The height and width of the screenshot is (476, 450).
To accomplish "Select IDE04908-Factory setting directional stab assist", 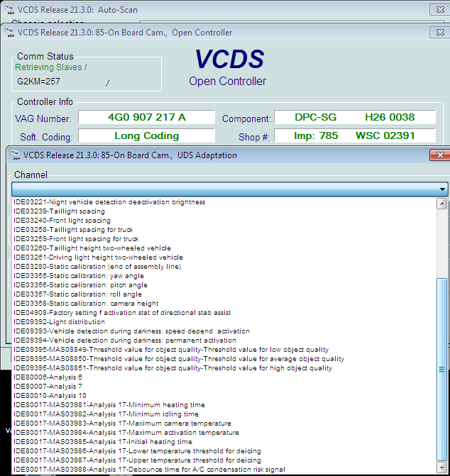I will (x=224, y=313).
